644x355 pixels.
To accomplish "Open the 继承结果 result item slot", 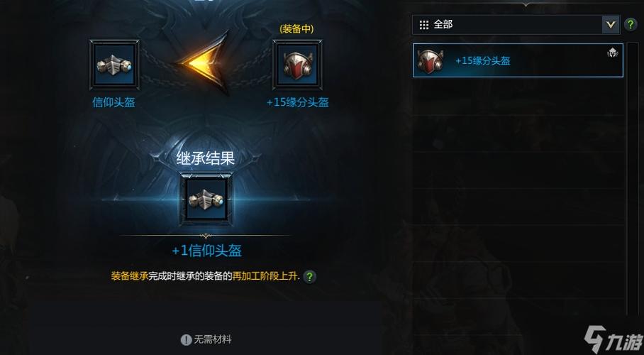I will tap(206, 199).
